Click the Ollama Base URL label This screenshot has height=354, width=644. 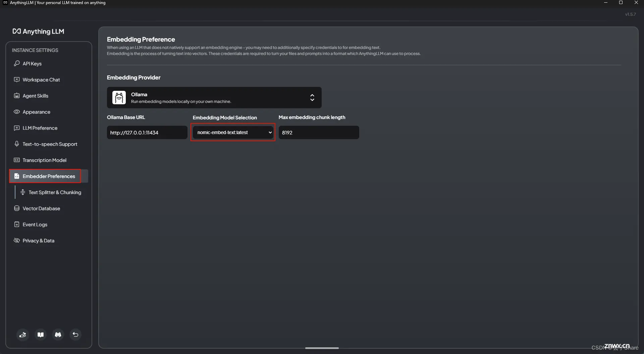point(126,117)
